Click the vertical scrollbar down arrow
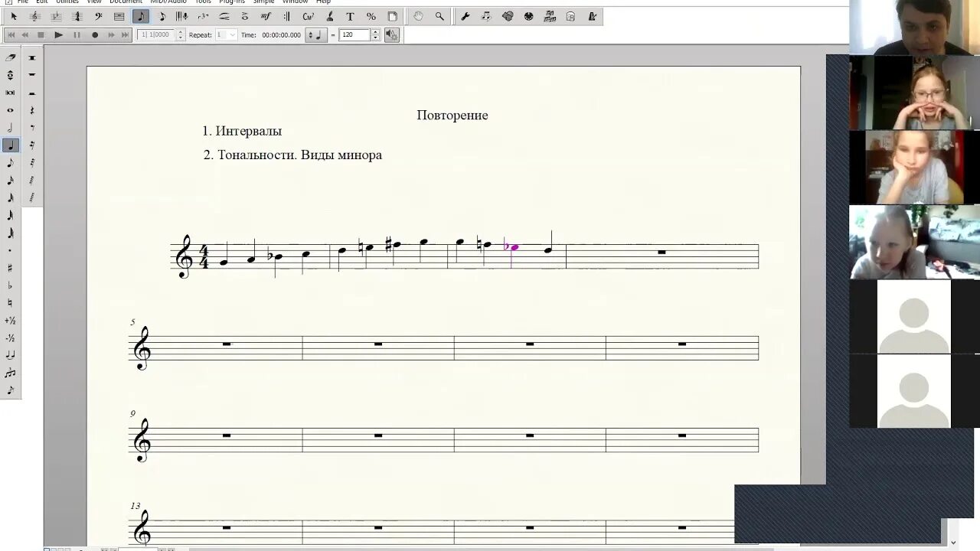This screenshot has height=551, width=980. [953, 543]
